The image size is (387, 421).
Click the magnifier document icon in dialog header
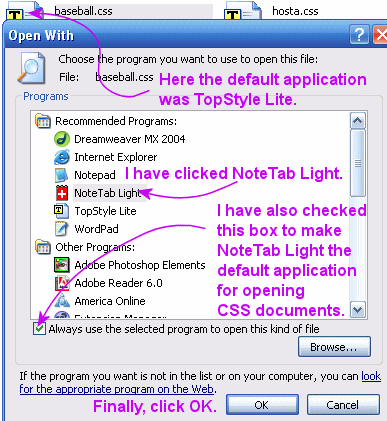pos(31,67)
